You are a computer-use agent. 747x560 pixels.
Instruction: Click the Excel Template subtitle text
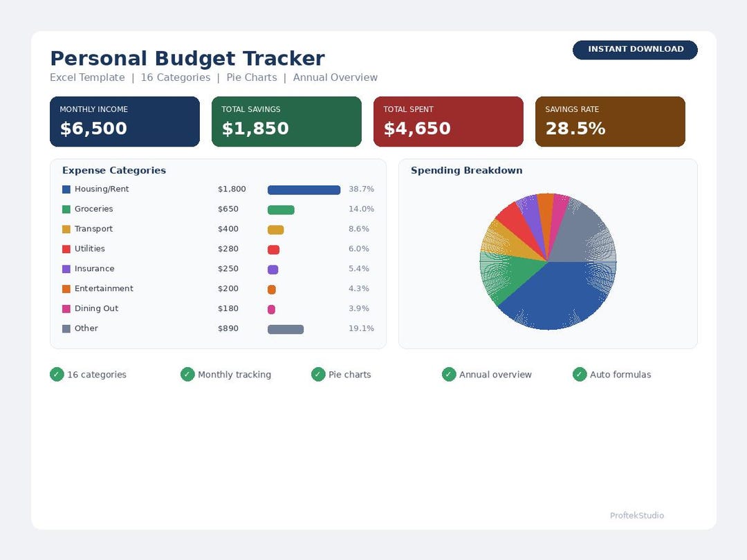click(87, 77)
